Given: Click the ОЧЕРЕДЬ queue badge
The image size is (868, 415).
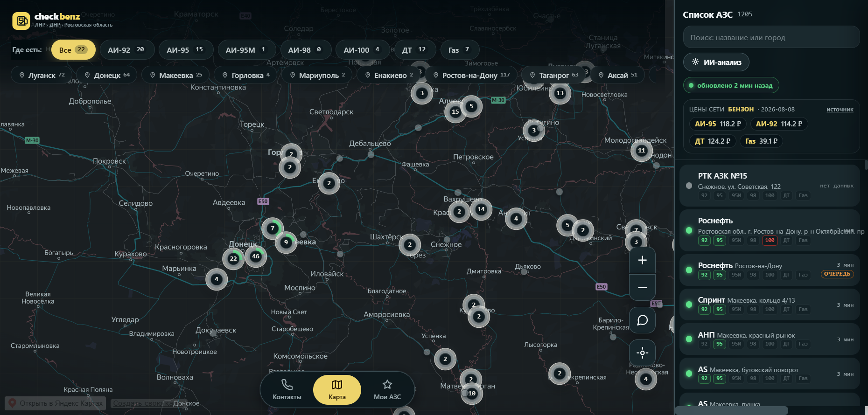Looking at the screenshot, I should pyautogui.click(x=837, y=274).
